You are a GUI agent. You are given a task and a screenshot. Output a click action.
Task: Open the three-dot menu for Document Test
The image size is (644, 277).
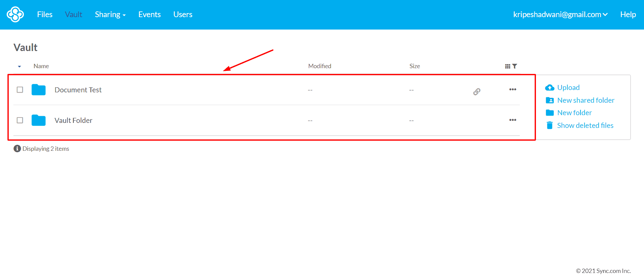click(x=512, y=89)
